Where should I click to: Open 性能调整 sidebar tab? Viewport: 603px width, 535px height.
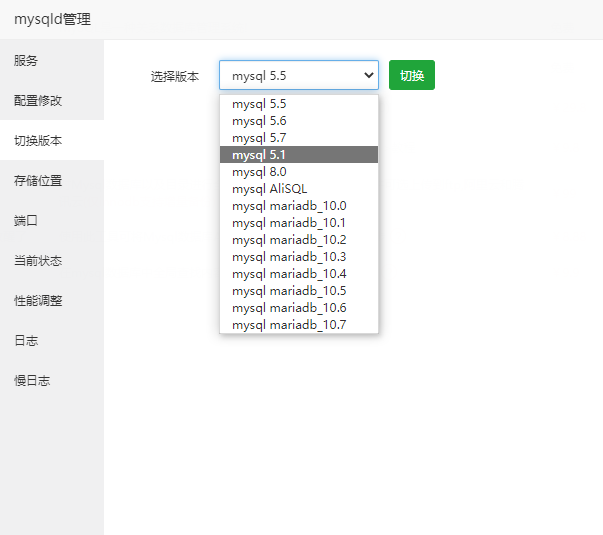tap(52, 300)
